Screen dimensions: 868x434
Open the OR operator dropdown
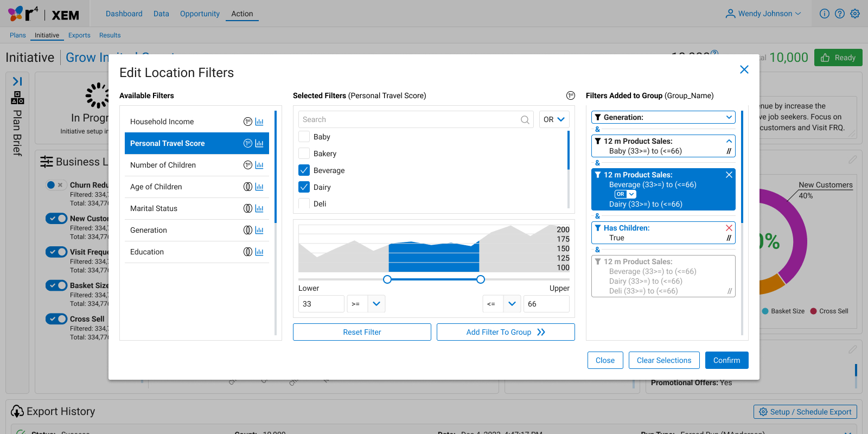(554, 119)
